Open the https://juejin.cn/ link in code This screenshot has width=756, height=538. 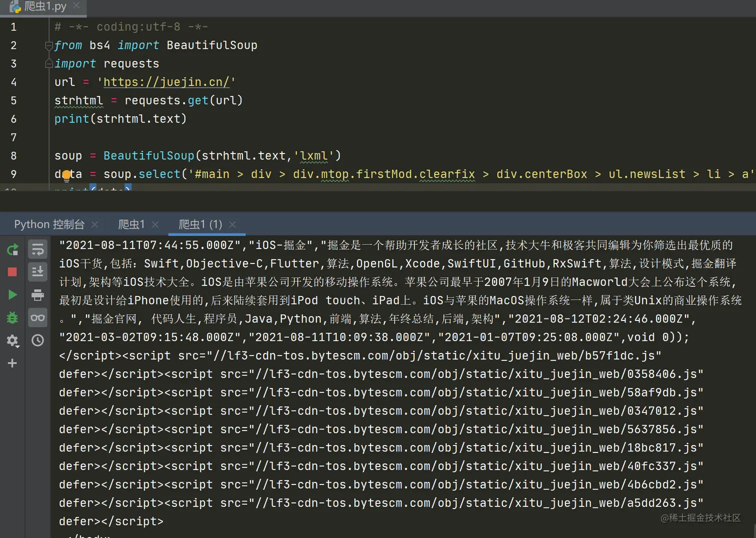pyautogui.click(x=166, y=82)
